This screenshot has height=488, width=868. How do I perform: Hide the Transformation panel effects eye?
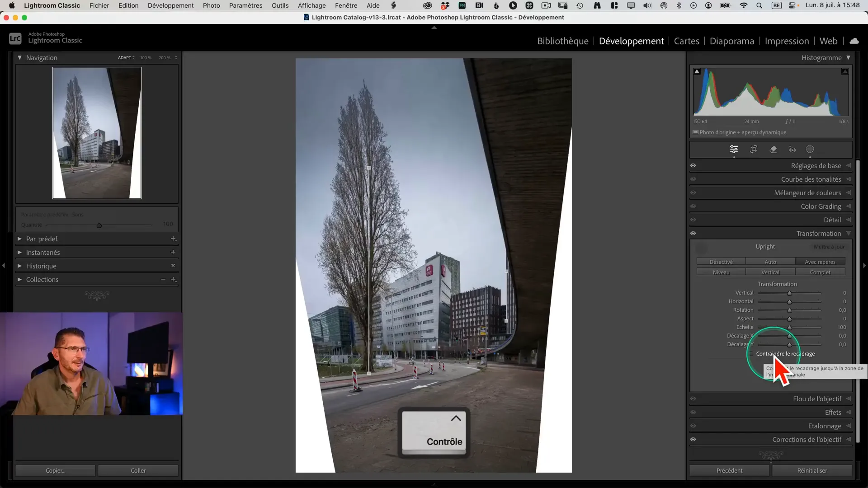coord(693,233)
